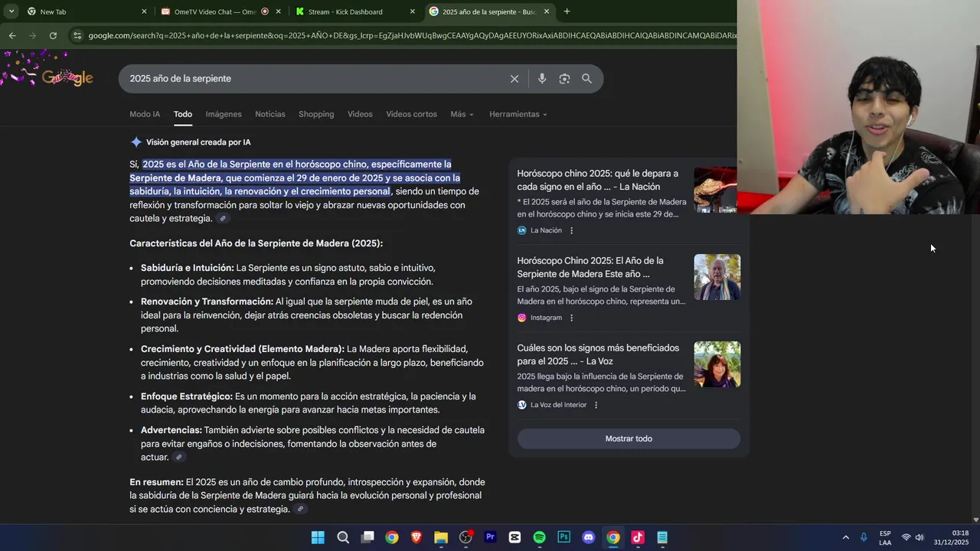Open Task View in the taskbar

[x=367, y=537]
